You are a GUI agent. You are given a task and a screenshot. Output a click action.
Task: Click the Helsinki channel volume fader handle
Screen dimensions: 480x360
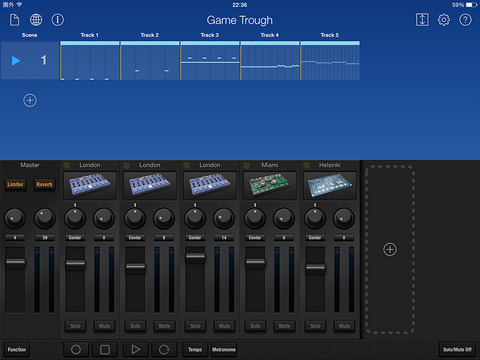click(315, 267)
